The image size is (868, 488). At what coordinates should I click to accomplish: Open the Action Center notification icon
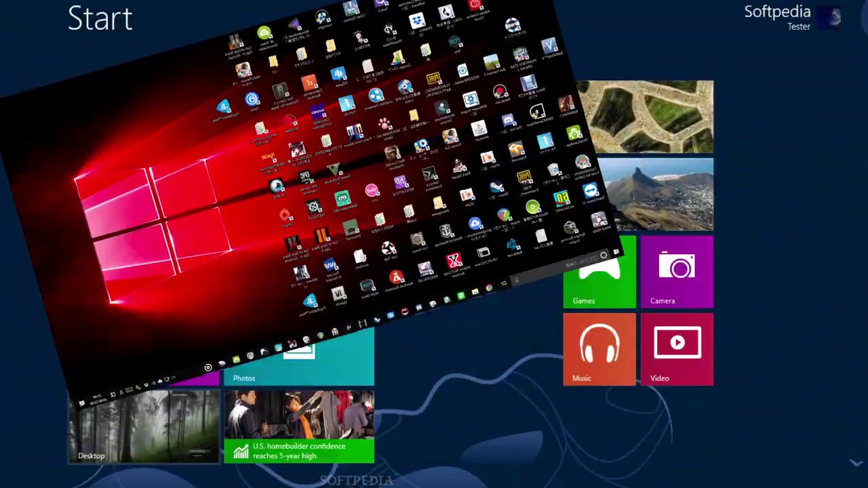(82, 403)
